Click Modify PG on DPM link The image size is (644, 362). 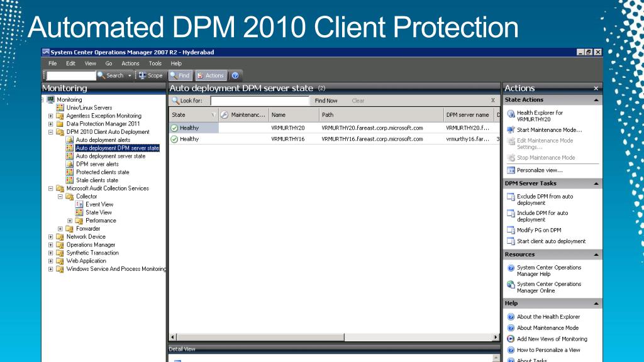[x=539, y=230]
